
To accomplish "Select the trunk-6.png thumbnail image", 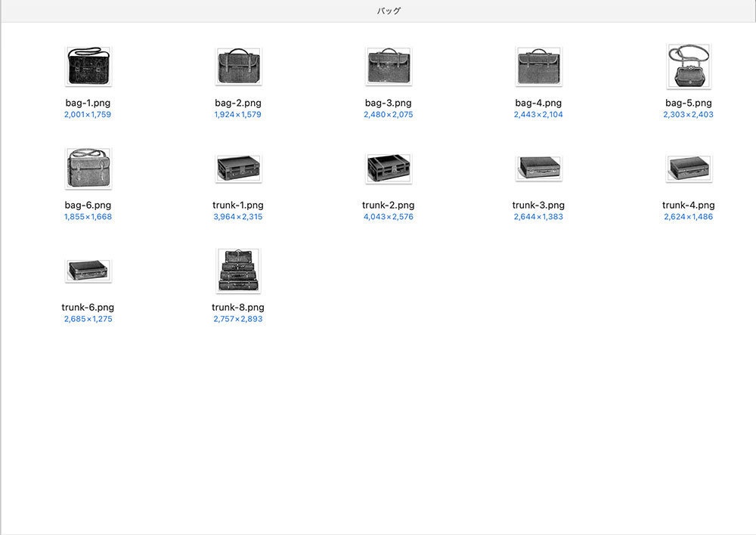I will pyautogui.click(x=88, y=271).
